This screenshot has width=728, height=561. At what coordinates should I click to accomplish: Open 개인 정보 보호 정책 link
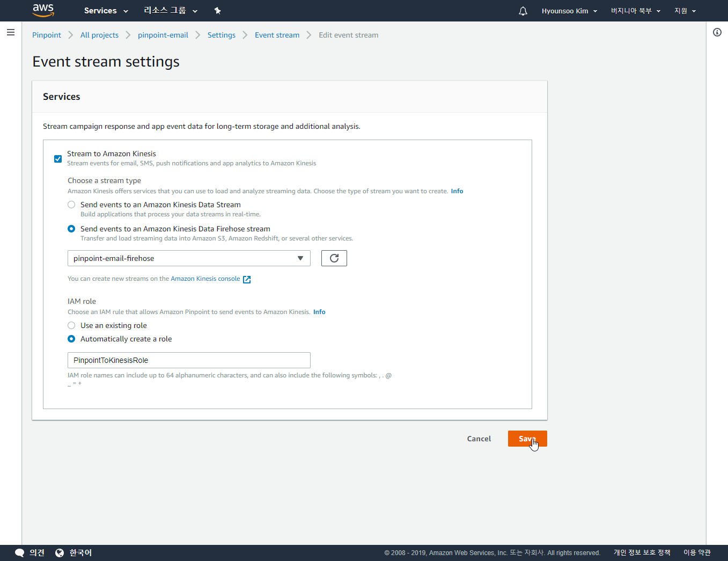coord(642,552)
